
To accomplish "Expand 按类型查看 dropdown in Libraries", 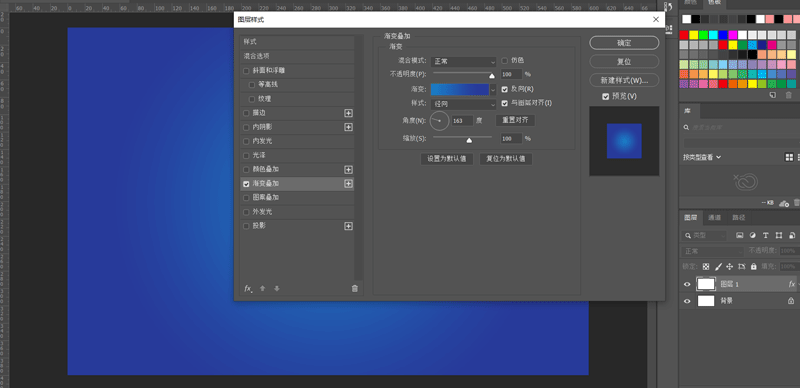I will tap(702, 157).
